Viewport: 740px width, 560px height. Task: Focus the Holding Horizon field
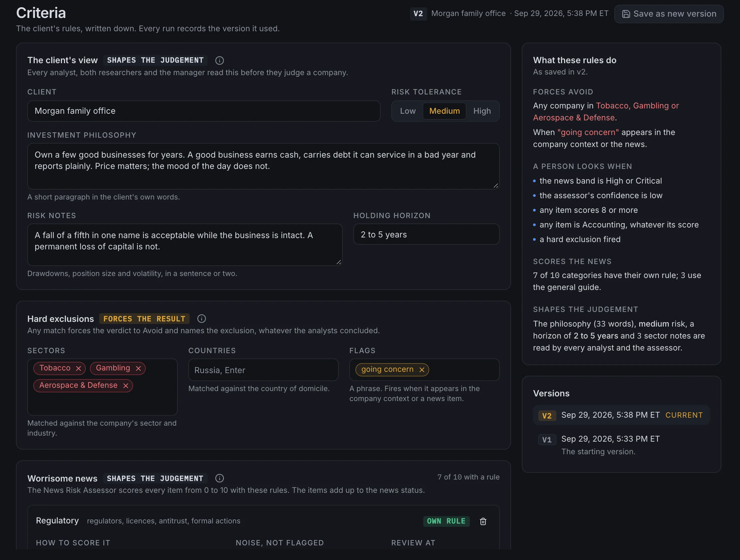tap(426, 234)
